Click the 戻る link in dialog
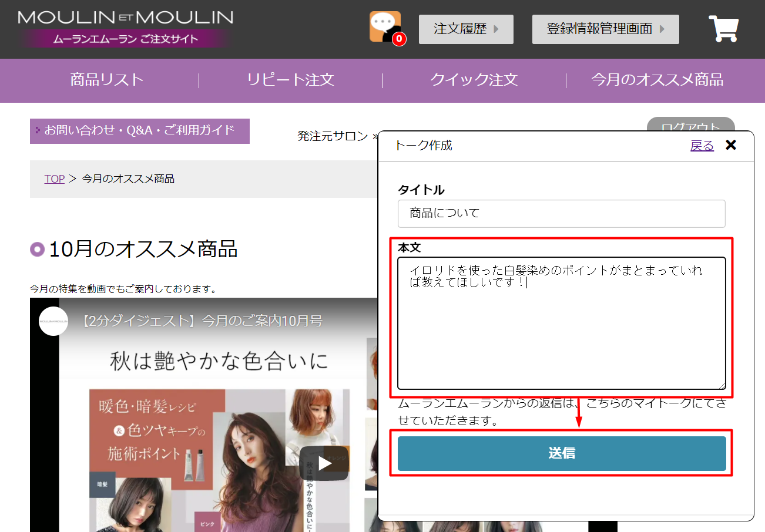The image size is (765, 532). 702,146
